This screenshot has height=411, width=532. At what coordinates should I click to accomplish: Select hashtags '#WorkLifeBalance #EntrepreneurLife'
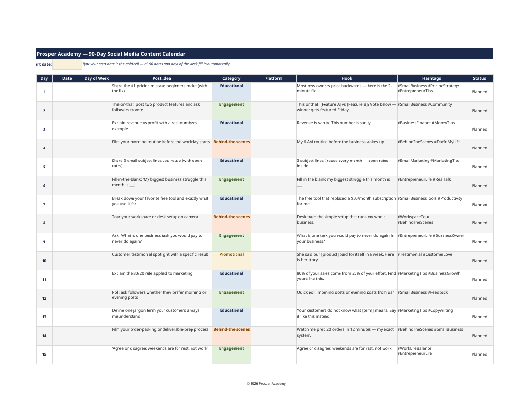click(415, 351)
